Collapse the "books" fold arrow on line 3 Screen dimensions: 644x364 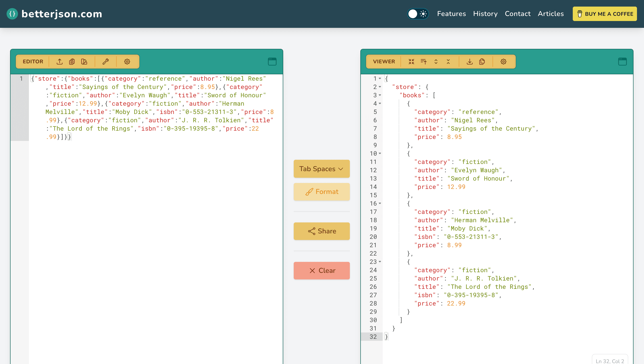(380, 95)
